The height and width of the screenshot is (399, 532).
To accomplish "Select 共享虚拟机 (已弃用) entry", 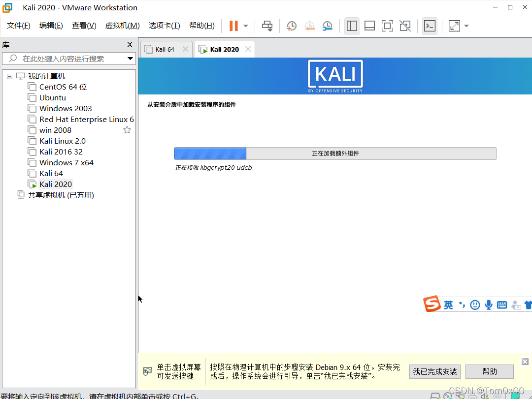I will click(x=61, y=195).
